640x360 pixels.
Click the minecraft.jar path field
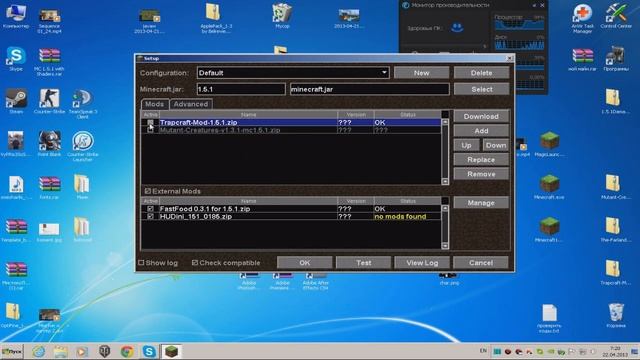[x=370, y=89]
